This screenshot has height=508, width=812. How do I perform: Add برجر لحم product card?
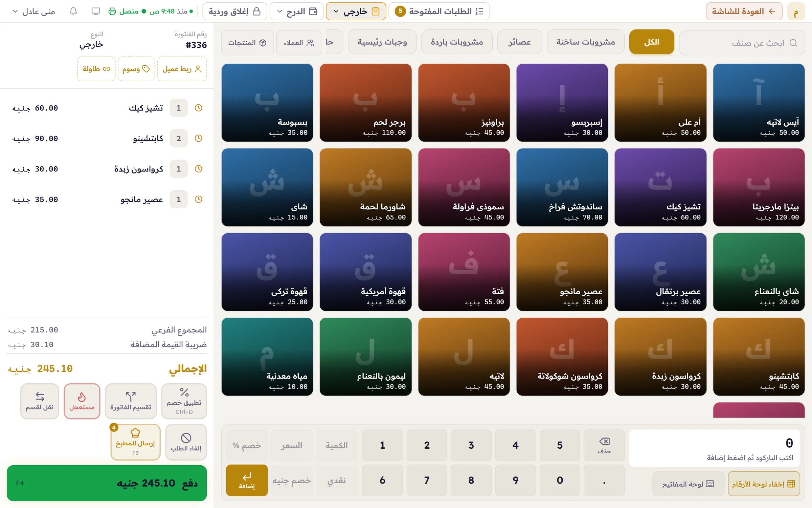[365, 103]
